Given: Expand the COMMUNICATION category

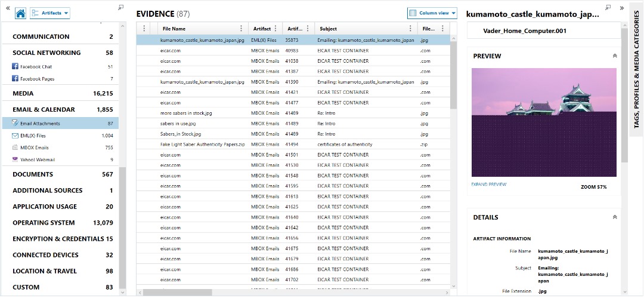Looking at the screenshot, I should (x=60, y=36).
